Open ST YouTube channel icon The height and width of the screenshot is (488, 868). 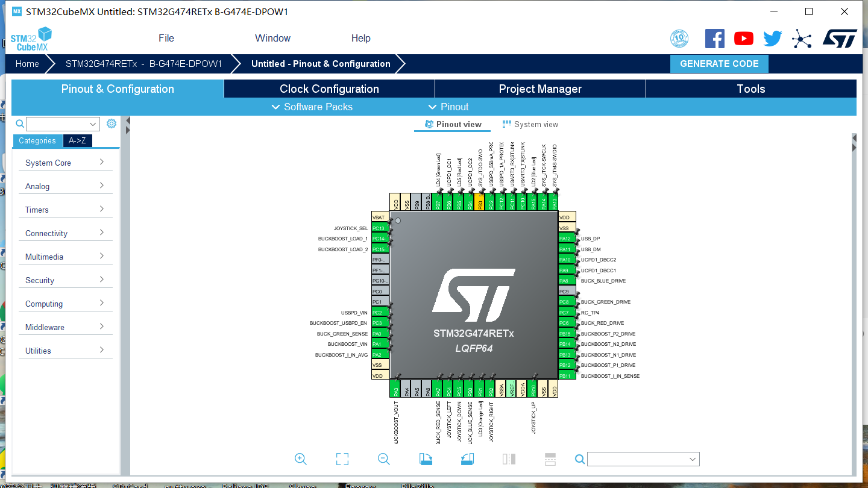[744, 39]
